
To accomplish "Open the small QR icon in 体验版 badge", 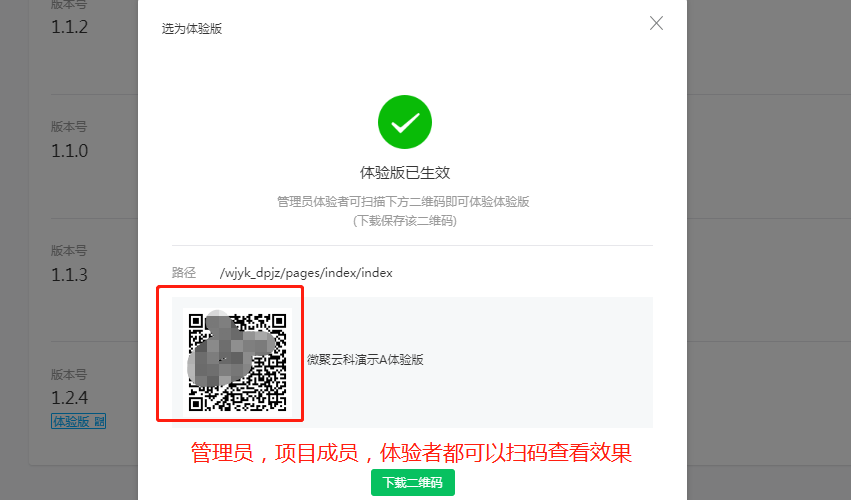I will coord(99,421).
